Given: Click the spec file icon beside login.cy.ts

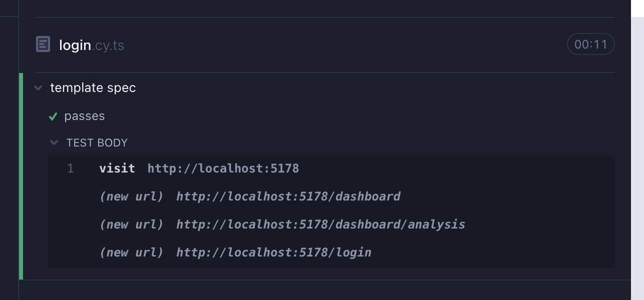Looking at the screenshot, I should coord(43,44).
